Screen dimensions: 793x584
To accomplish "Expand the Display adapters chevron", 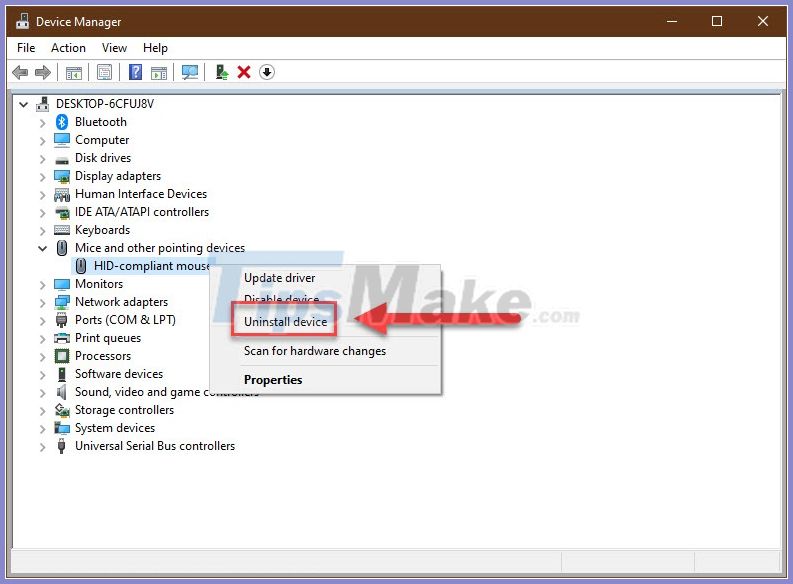I will [42, 177].
